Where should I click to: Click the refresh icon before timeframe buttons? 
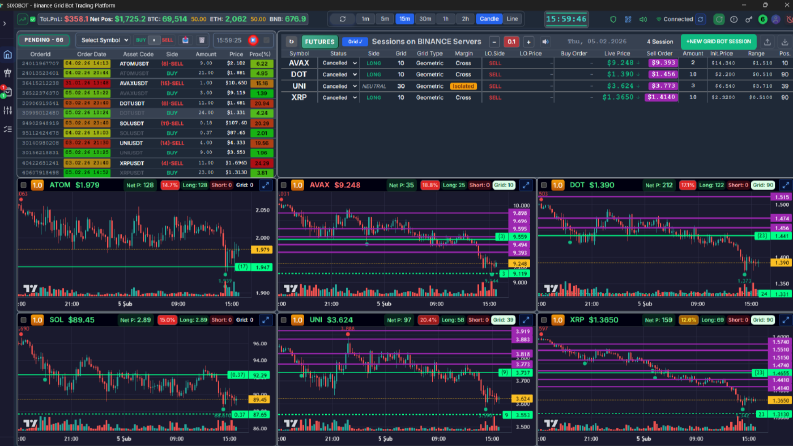(342, 19)
